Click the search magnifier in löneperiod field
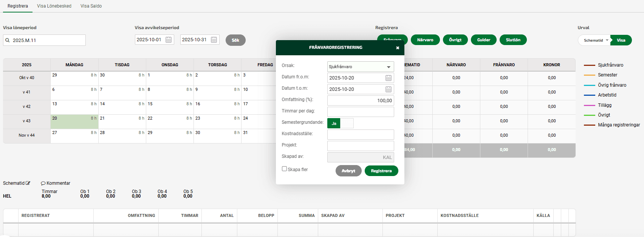The image size is (644, 237). click(x=8, y=40)
